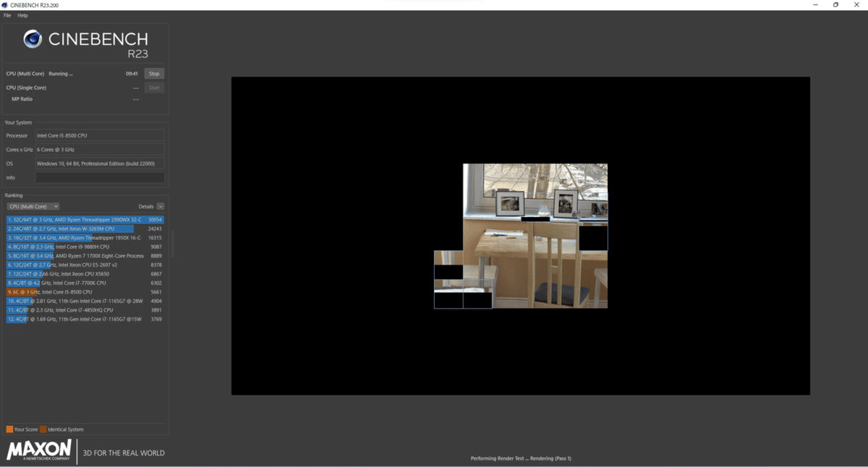This screenshot has height=467, width=868.
Task: Click the OS field showing Windows 10
Action: [x=100, y=163]
